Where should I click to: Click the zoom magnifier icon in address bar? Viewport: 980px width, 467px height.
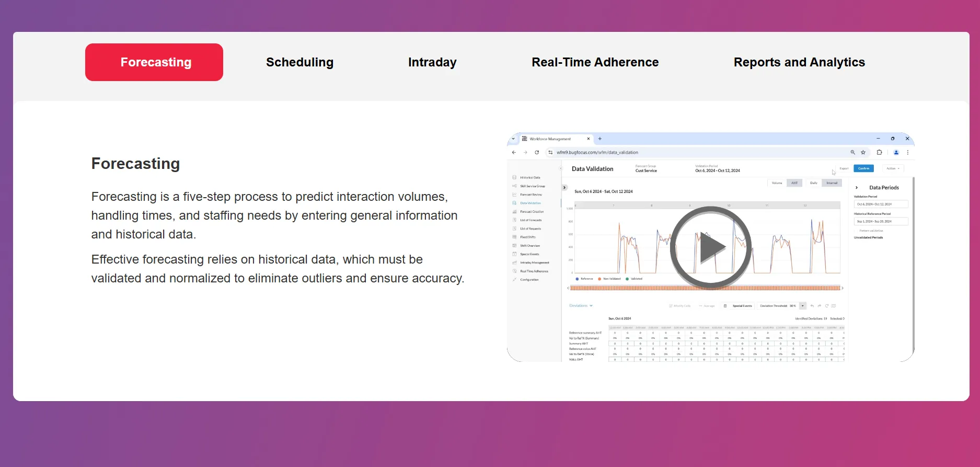click(x=852, y=153)
